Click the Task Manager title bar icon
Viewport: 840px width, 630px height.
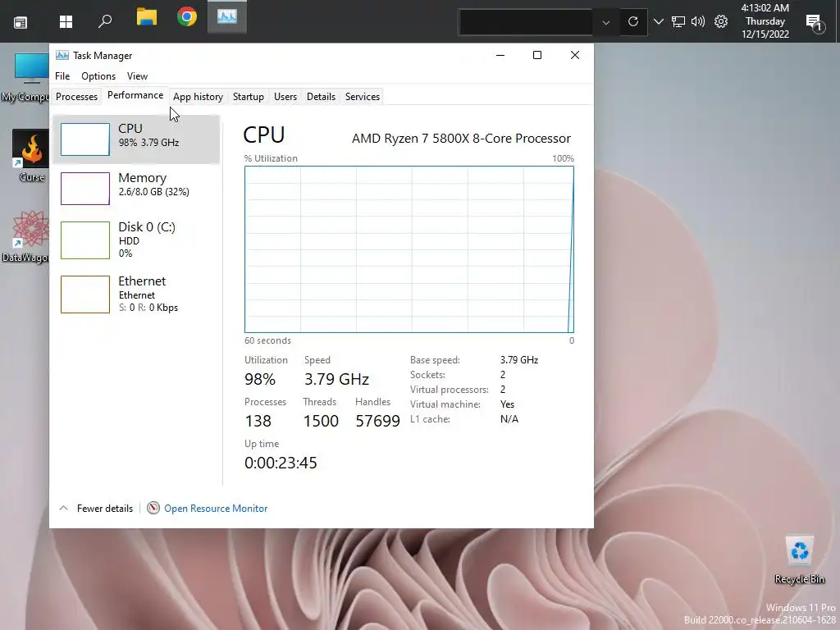62,55
